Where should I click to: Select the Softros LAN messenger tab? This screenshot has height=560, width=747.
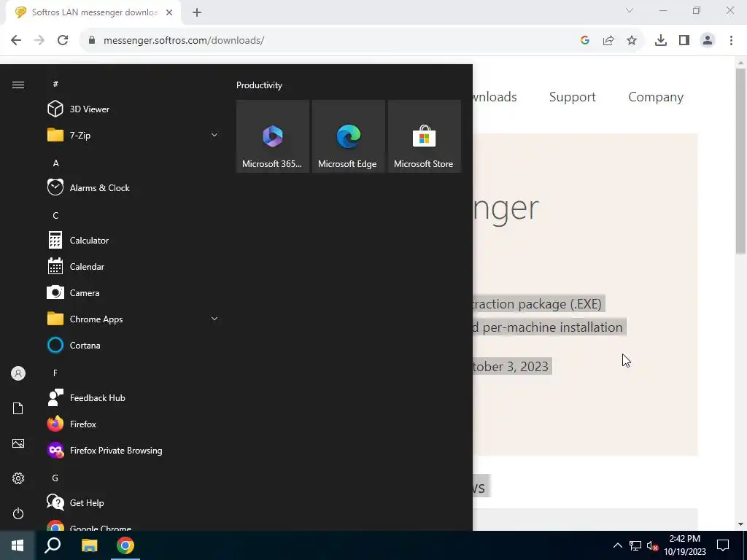pyautogui.click(x=93, y=13)
